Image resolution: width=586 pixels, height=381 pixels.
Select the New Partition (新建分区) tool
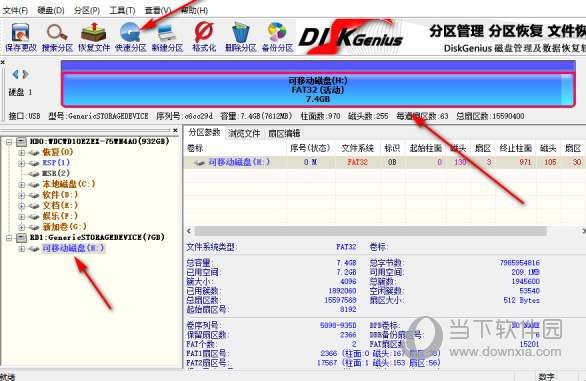coord(167,37)
